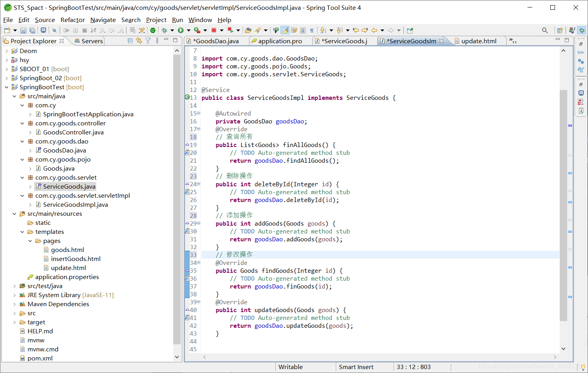Screen dimensions: 588x373
Task: Toggle fold marker at line 39
Action: tap(199, 302)
